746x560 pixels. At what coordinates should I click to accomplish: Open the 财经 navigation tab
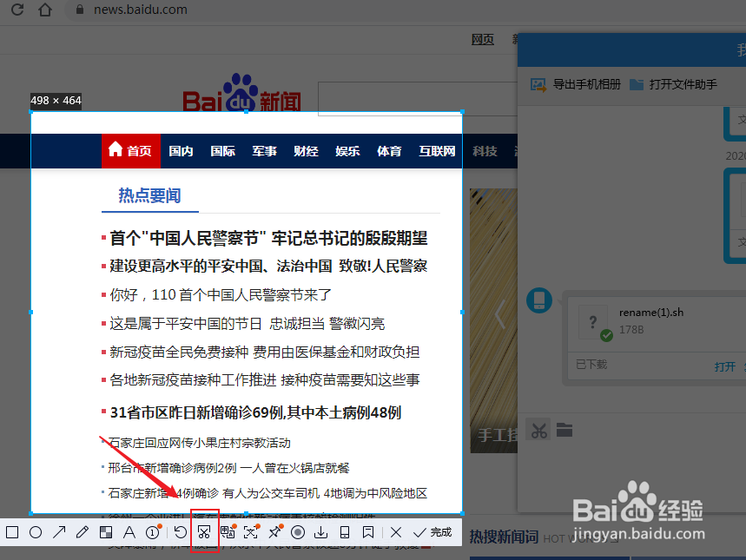click(x=306, y=151)
